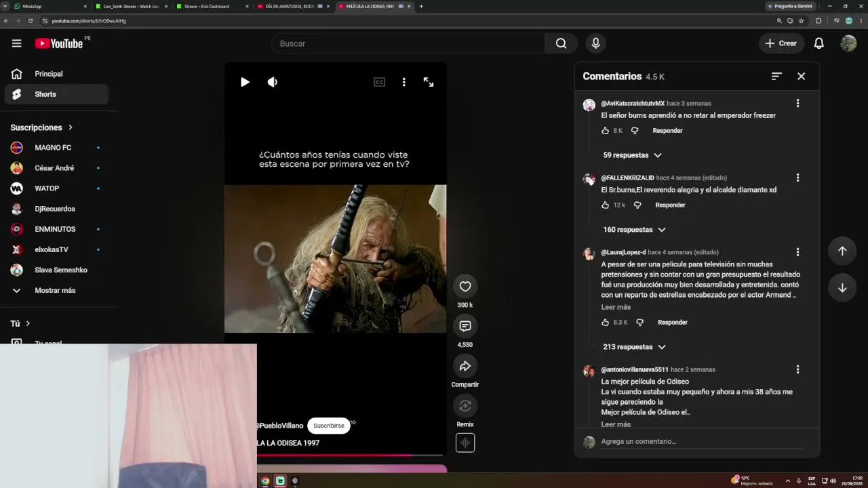Open options for AviKatscratchtutvMX's comment
Screen dimensions: 868x488
797,103
